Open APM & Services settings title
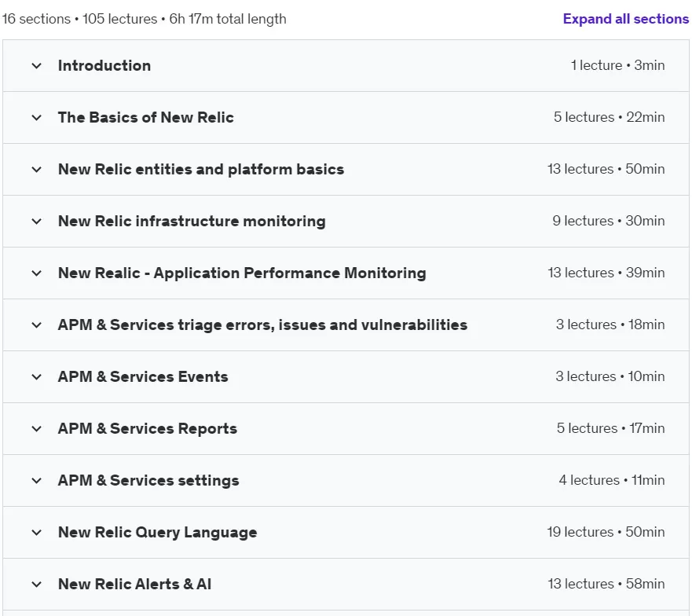This screenshot has height=616, width=692. point(148,480)
